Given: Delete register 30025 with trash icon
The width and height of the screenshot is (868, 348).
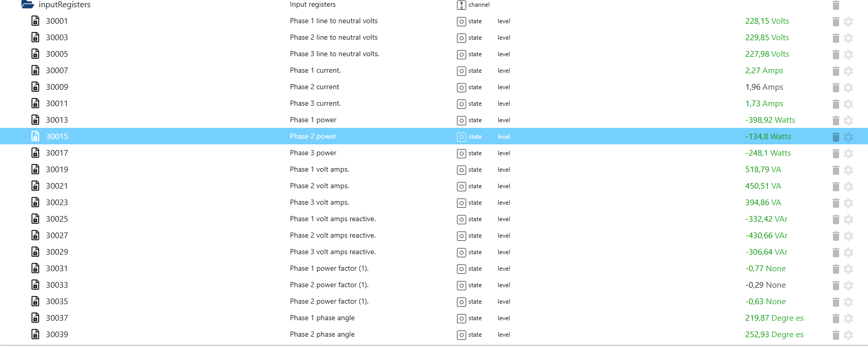Looking at the screenshot, I should pyautogui.click(x=836, y=220).
